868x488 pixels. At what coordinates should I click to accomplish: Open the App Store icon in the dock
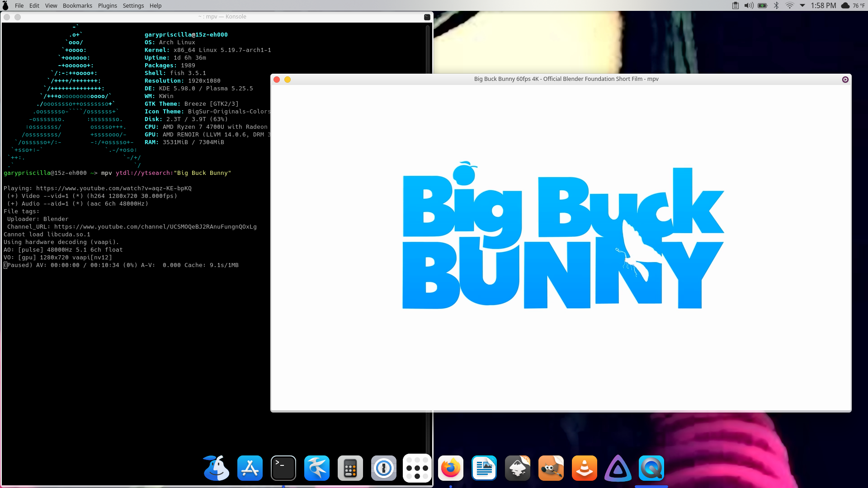point(250,468)
